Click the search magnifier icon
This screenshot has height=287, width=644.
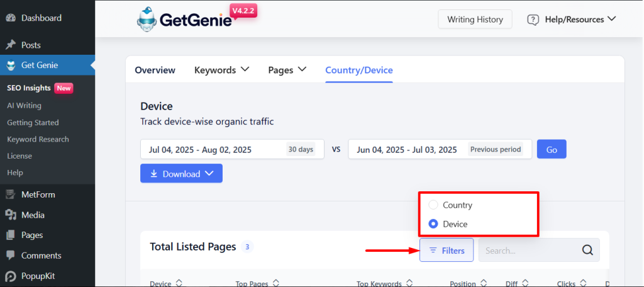pos(588,250)
